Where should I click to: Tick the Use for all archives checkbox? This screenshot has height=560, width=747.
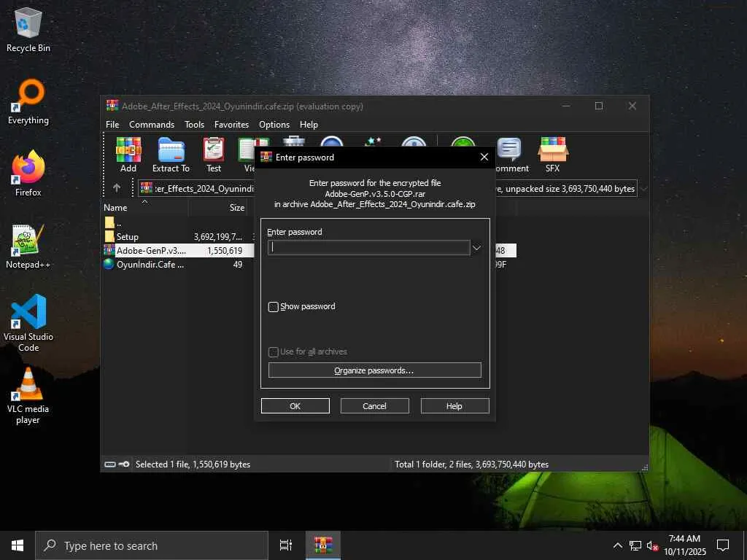[273, 352]
